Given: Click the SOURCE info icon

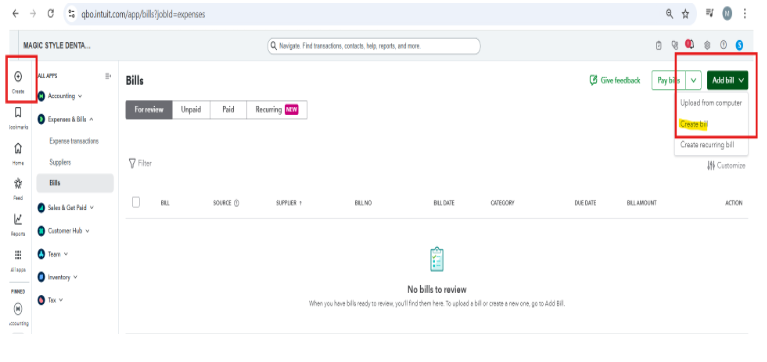Looking at the screenshot, I should pyautogui.click(x=236, y=203).
